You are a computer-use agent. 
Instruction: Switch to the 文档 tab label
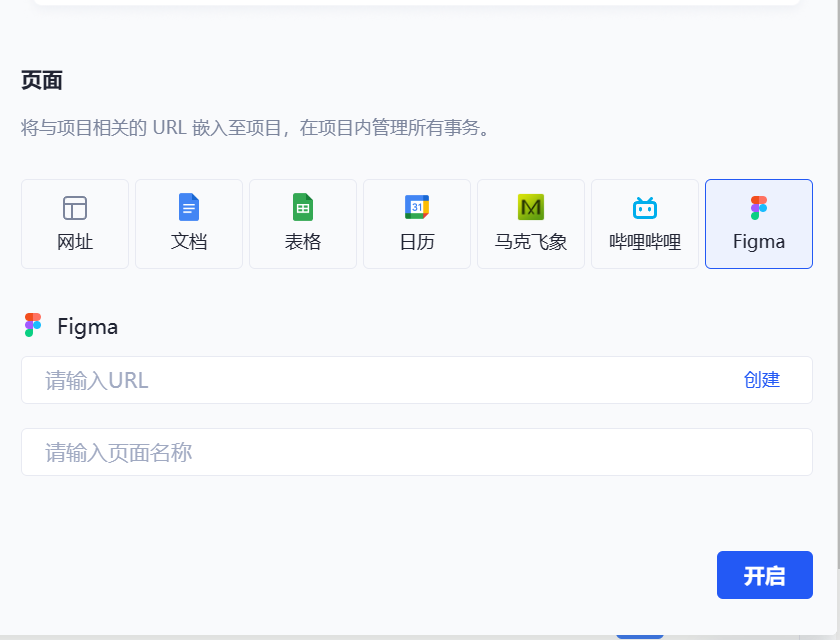(189, 242)
